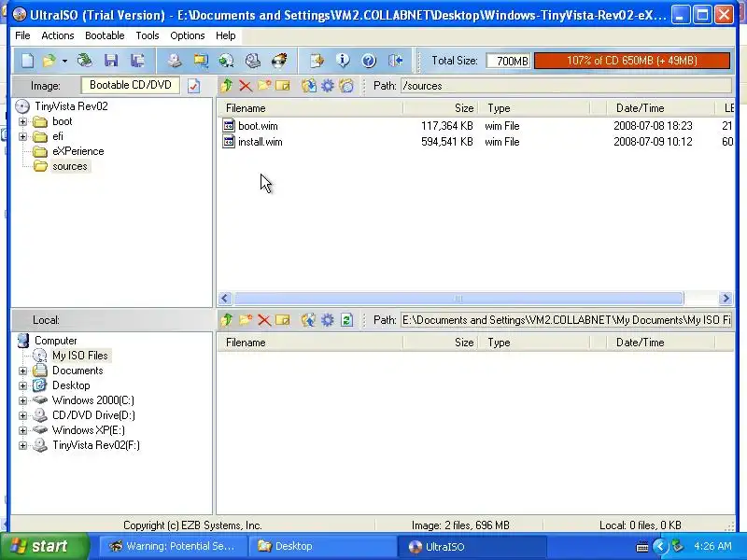This screenshot has width=747, height=560.
Task: Click red X delete icon in Local pane
Action: (264, 320)
